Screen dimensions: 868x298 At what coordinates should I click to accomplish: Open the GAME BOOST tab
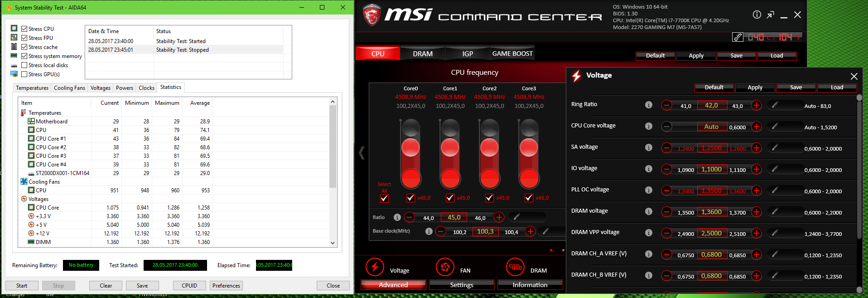click(512, 54)
